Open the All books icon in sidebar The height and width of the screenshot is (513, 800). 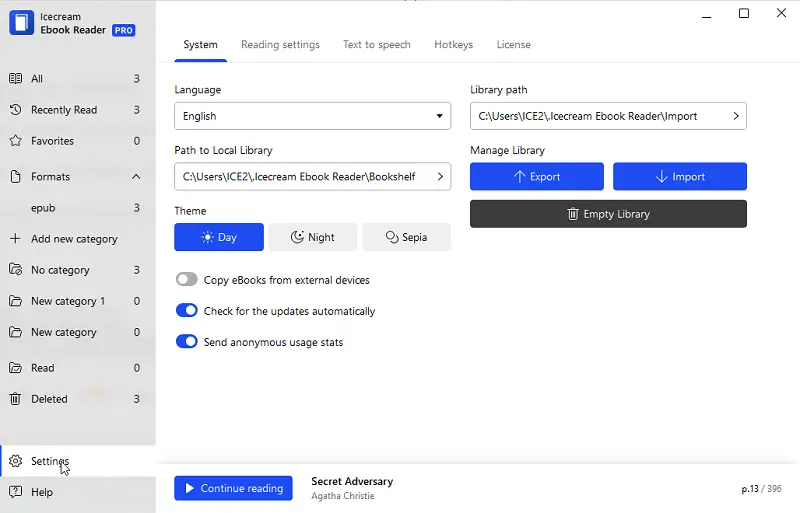[x=15, y=79]
